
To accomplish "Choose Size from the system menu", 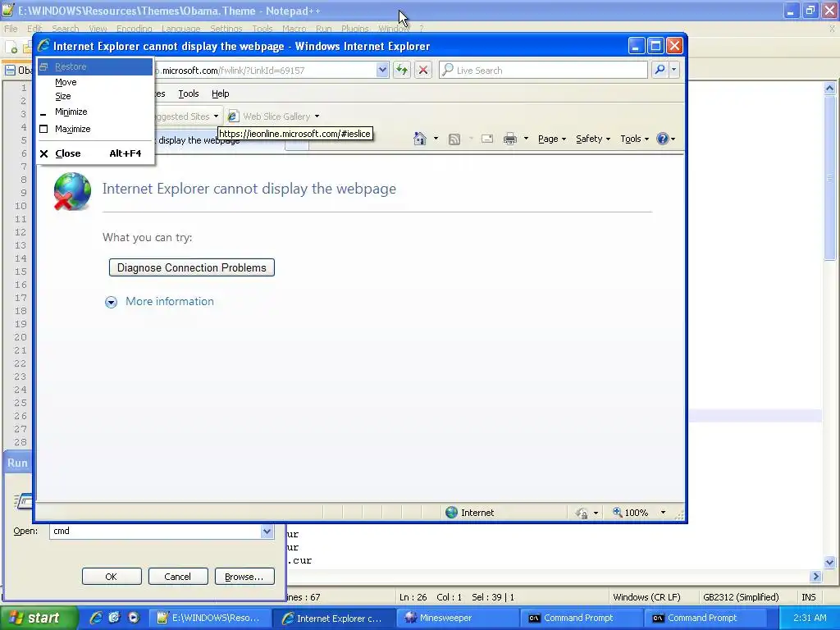I will tap(95, 97).
